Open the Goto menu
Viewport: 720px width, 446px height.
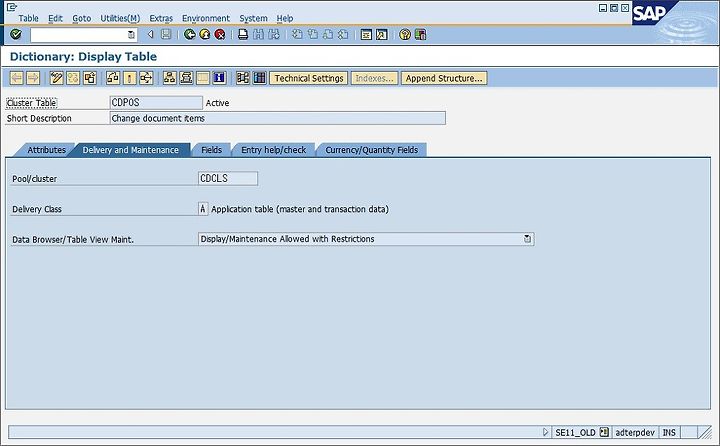[x=82, y=18]
